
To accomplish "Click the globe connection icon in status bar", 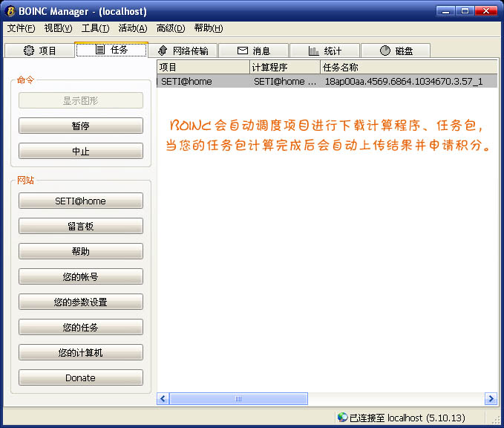I will (342, 418).
